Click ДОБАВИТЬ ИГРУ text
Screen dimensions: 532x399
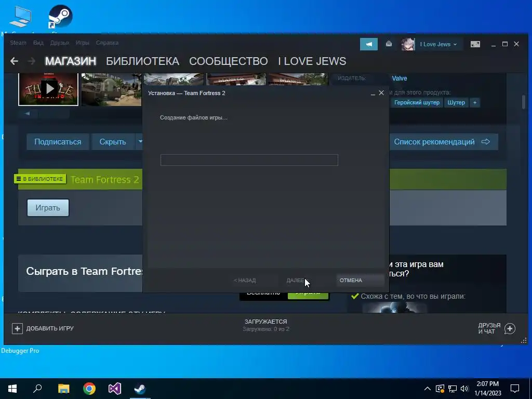50,328
